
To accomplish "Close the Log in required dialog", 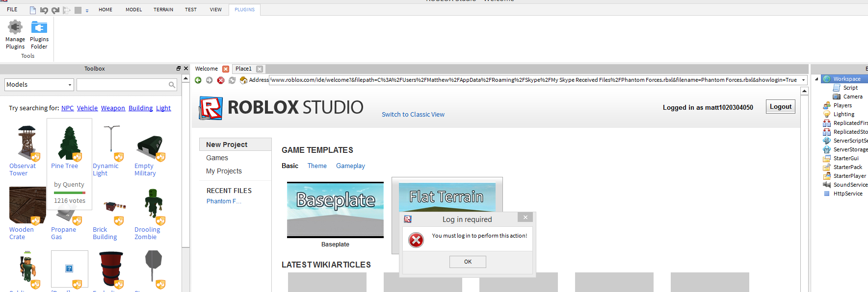I will (525, 217).
